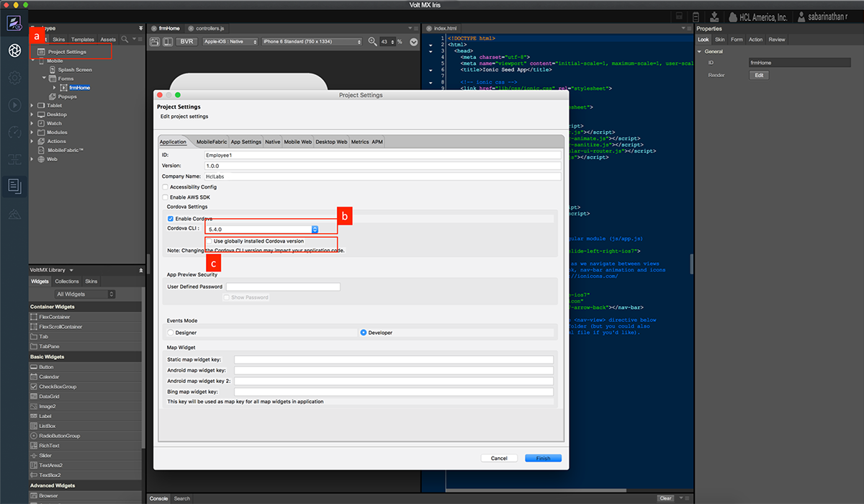
Task: Click the Slider widget icon in library
Action: (34, 456)
